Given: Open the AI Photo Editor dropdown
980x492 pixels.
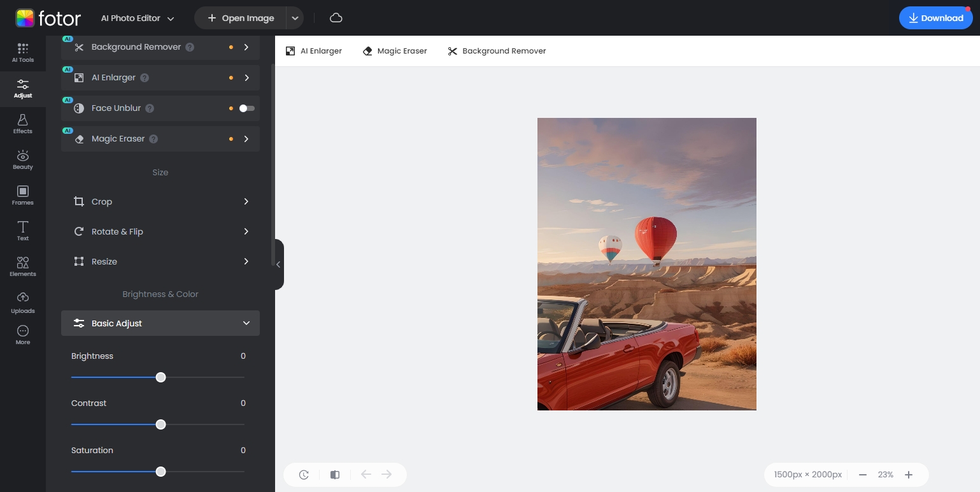Looking at the screenshot, I should [x=137, y=18].
